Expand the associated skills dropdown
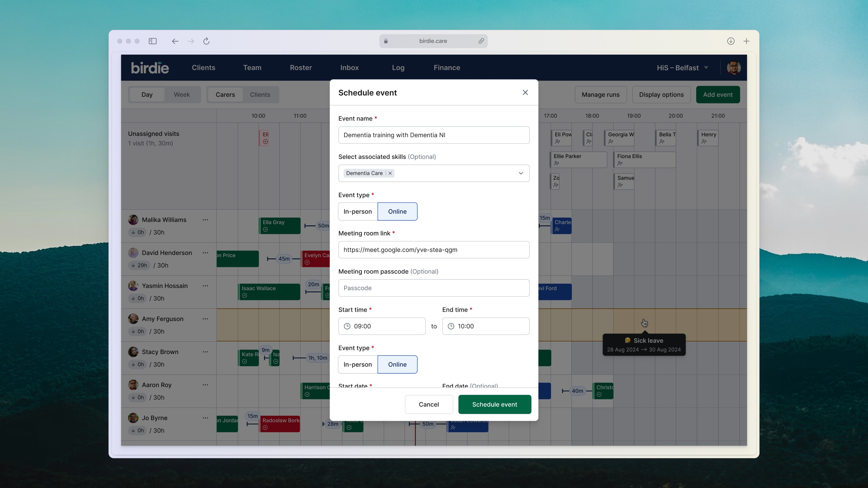868x488 pixels. pos(521,173)
